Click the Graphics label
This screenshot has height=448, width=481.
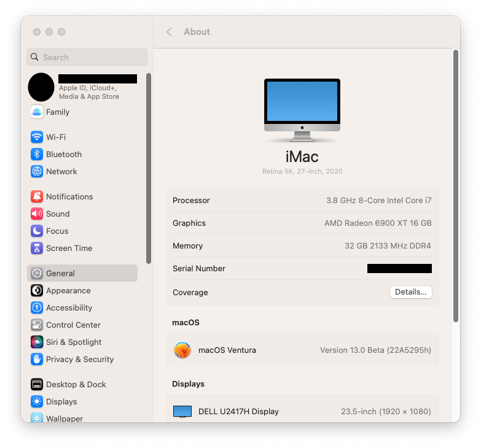coord(189,223)
